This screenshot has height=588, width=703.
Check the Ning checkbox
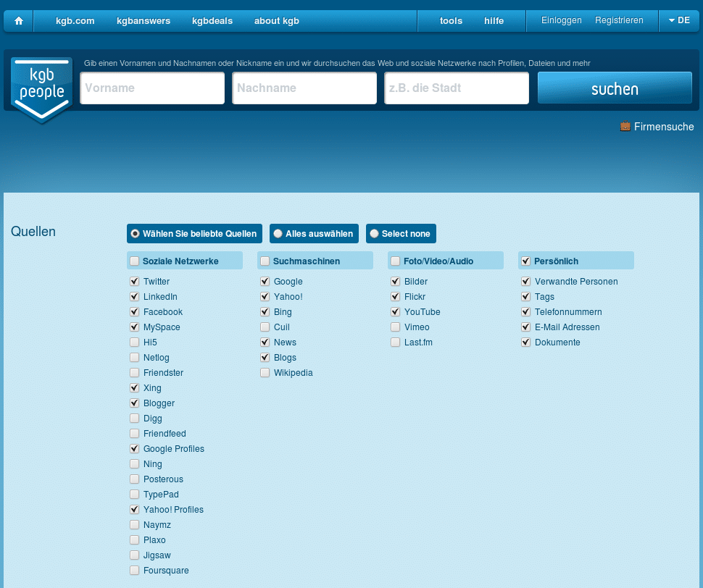pos(135,464)
